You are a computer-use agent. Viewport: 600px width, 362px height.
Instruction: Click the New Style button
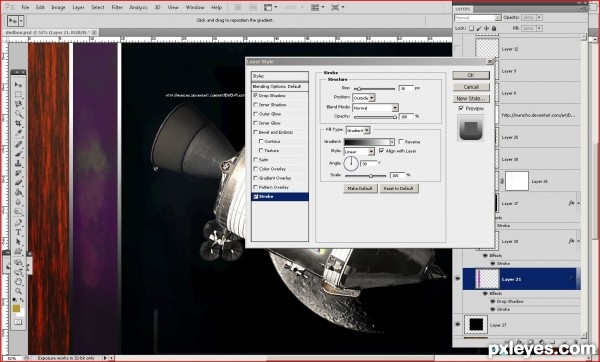point(471,98)
